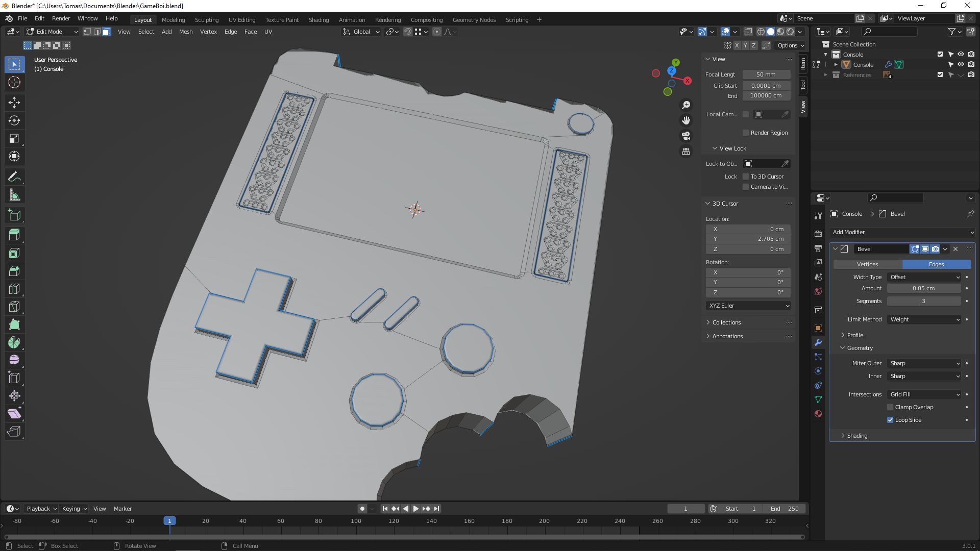Screen dimensions: 980x551
Task: Enable the Clamp Overlap checkbox
Action: coord(890,407)
